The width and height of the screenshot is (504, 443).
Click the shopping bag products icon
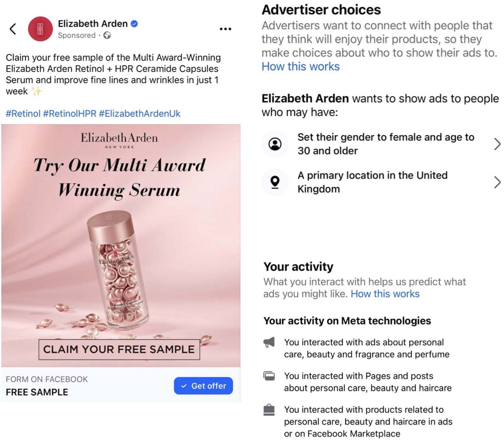click(269, 410)
